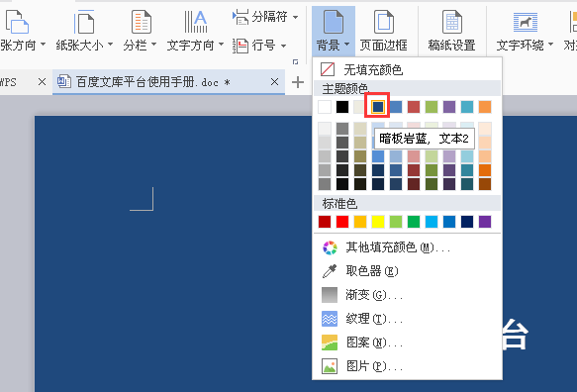The image size is (577, 392).
Task: Click the paper orientation icon
Action: point(17,22)
